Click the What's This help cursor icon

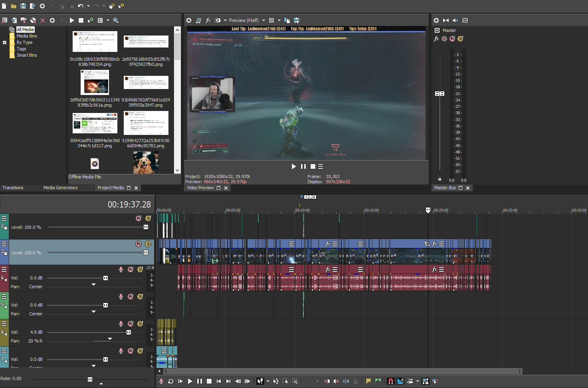coord(121,6)
